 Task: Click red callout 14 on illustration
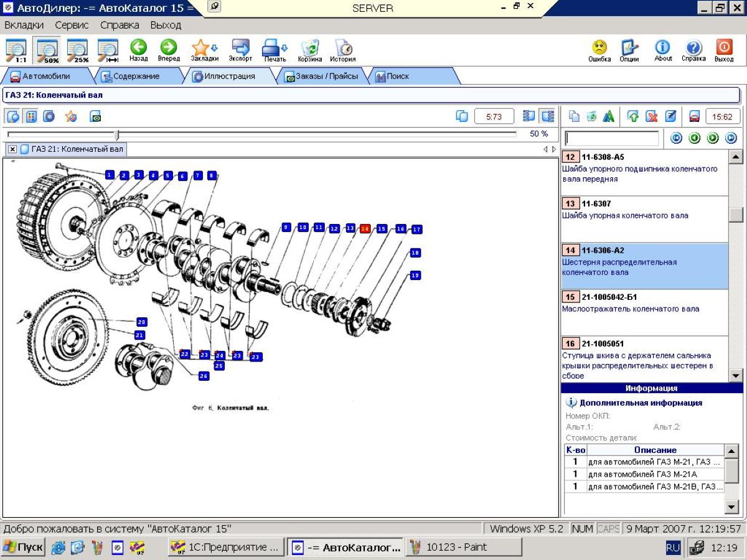(x=365, y=229)
